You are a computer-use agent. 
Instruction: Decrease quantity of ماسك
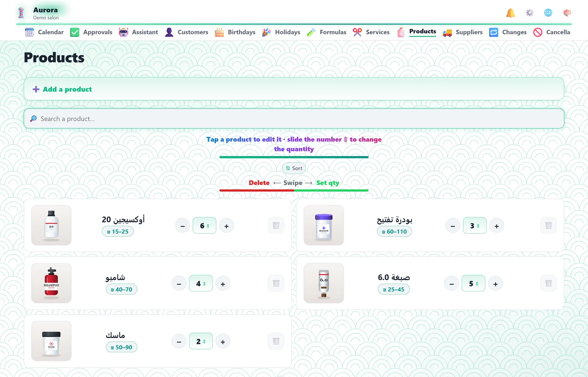click(x=179, y=341)
